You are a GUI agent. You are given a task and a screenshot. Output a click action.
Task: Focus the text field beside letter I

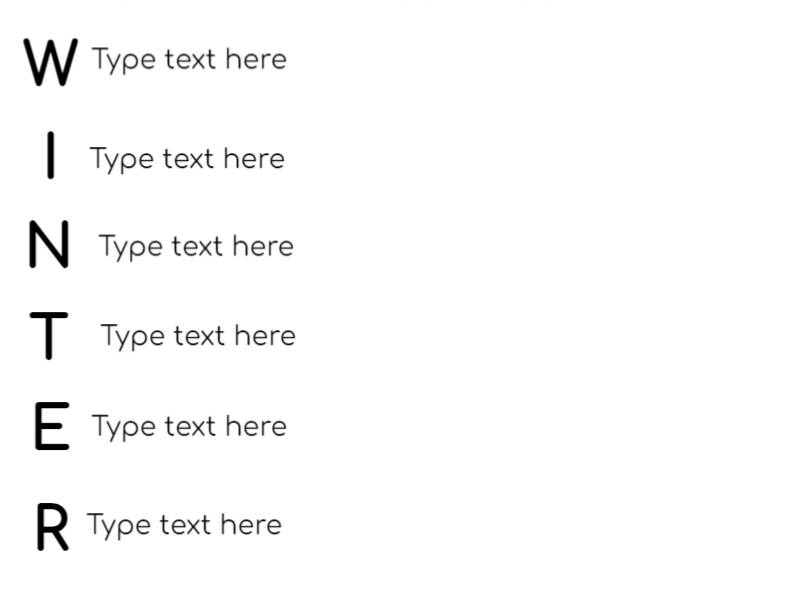click(x=187, y=159)
